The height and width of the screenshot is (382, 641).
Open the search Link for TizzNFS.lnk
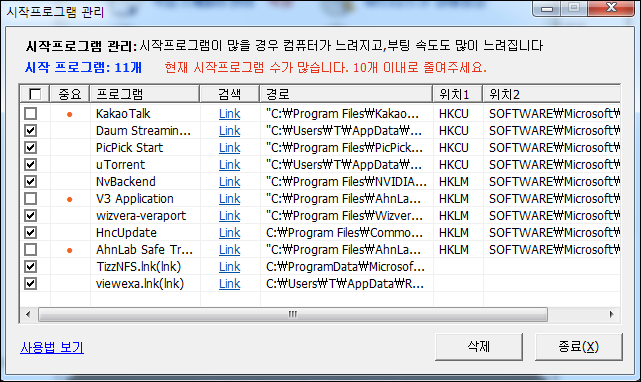(x=229, y=267)
